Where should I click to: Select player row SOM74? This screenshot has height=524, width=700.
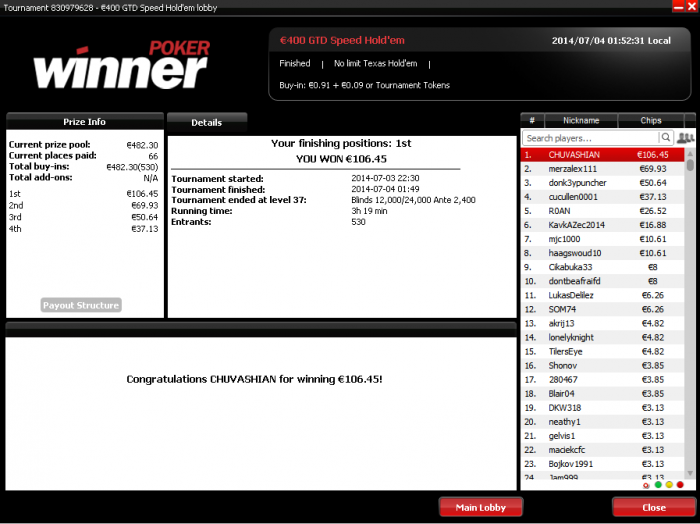click(x=603, y=309)
